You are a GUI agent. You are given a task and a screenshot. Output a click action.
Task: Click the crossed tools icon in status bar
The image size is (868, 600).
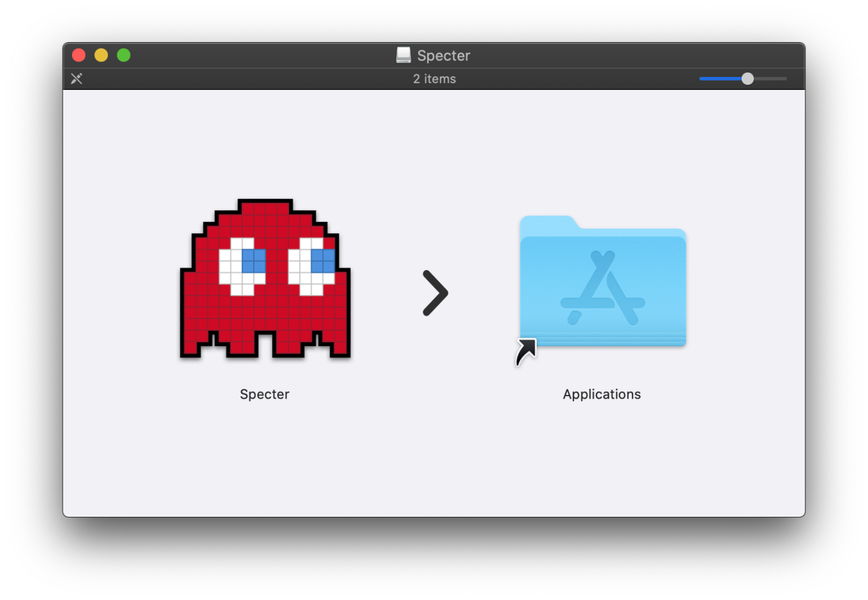(x=76, y=79)
